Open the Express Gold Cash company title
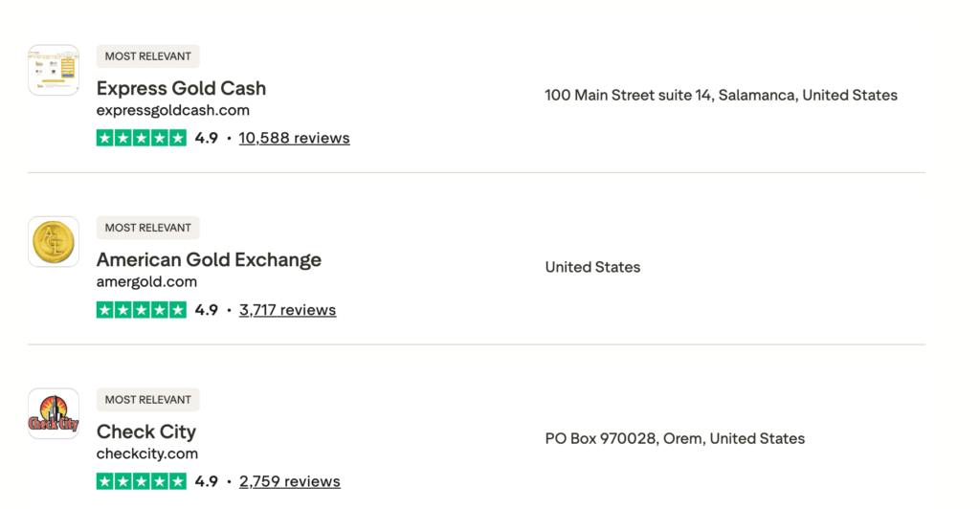980x509 pixels. [181, 88]
